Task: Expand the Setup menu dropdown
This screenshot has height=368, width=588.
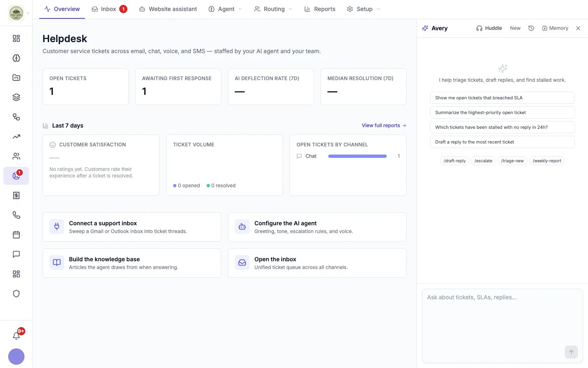Action: pyautogui.click(x=363, y=9)
